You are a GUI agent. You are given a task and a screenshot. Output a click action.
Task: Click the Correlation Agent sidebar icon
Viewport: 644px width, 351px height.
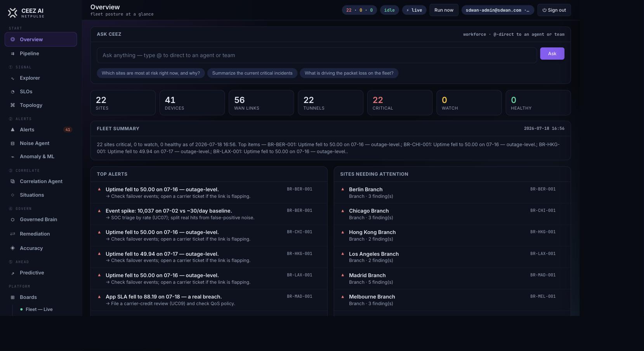(x=12, y=182)
